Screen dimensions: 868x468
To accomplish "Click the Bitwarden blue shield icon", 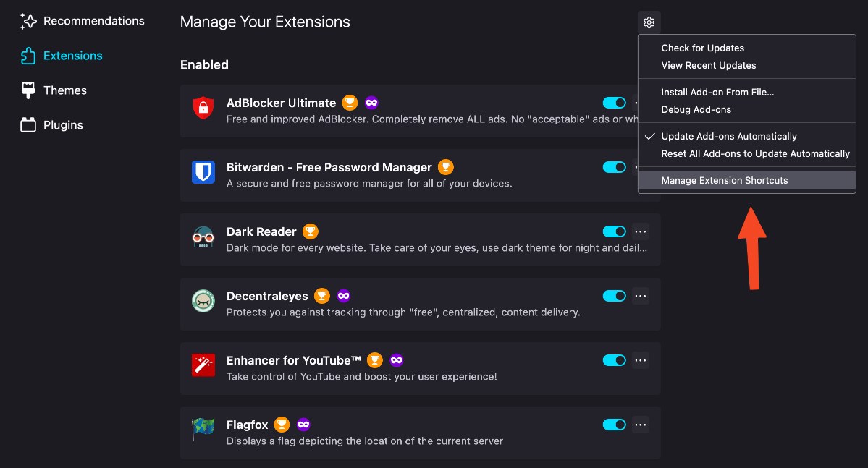I will coord(203,173).
